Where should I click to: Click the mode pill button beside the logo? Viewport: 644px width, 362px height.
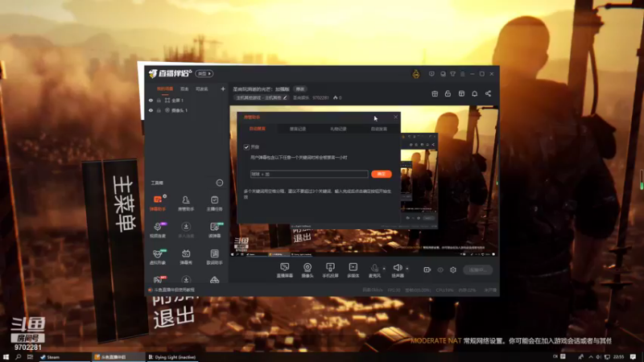pyautogui.click(x=204, y=73)
